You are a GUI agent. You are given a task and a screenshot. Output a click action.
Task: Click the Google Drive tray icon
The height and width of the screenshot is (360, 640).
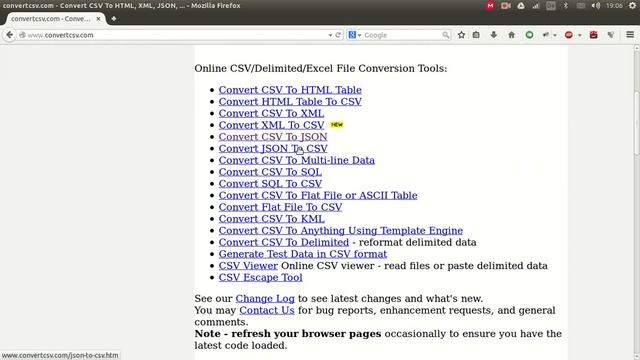521,6
